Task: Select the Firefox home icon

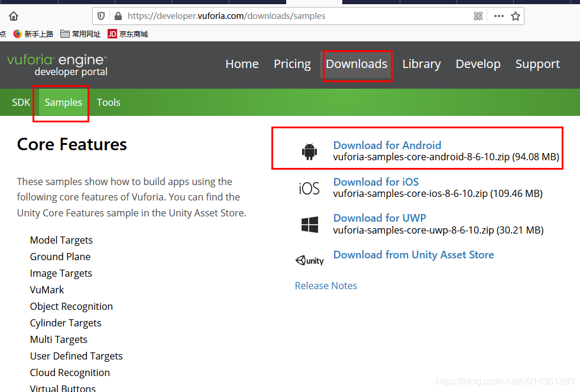Action: 12,16
